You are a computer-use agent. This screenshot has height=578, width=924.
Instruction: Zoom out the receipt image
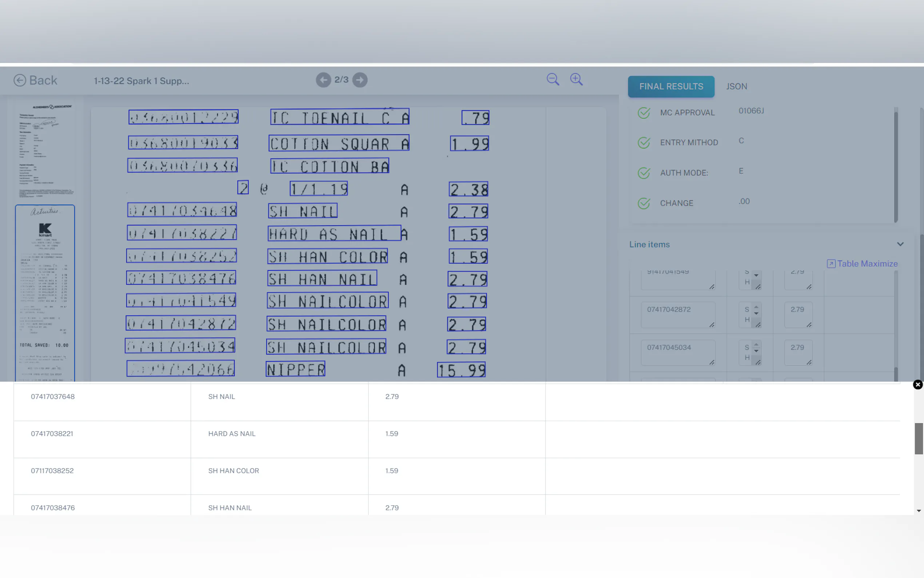pos(553,79)
